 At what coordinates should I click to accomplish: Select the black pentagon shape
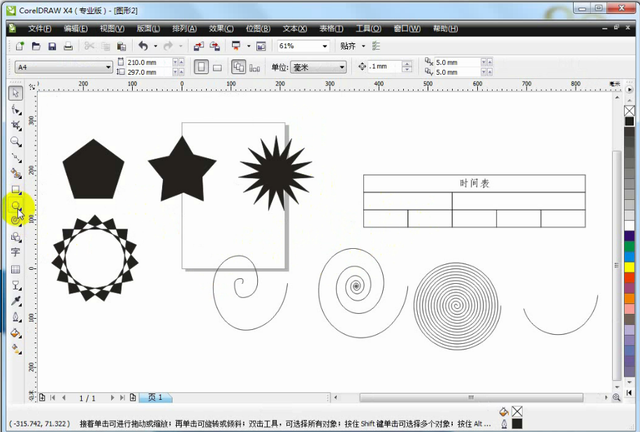tap(93, 169)
